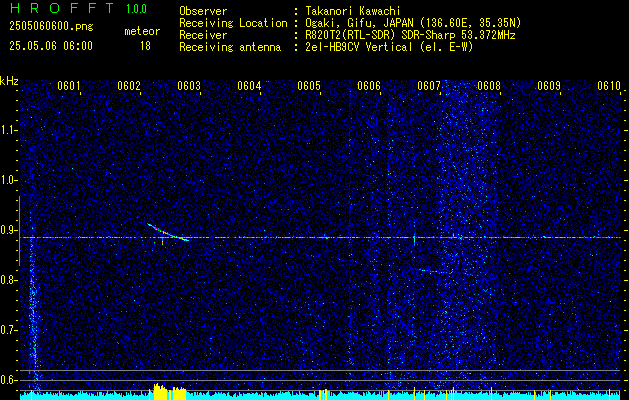Click the 0602 time marker

click(x=129, y=86)
